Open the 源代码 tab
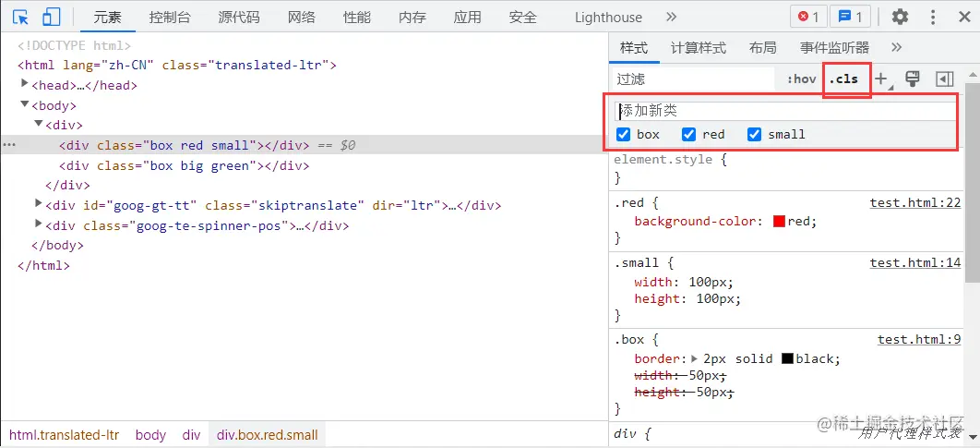The image size is (980, 448). tap(239, 17)
